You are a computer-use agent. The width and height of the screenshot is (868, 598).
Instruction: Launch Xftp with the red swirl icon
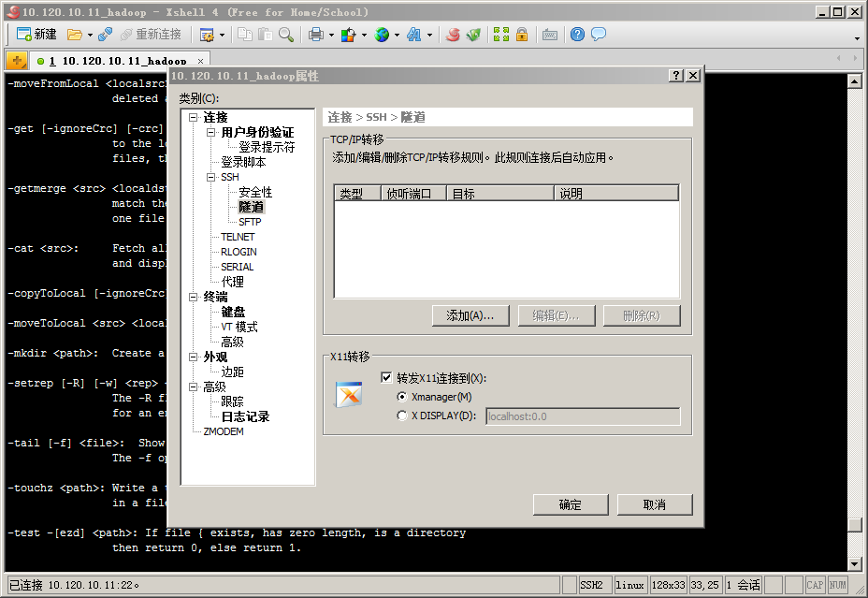click(454, 35)
